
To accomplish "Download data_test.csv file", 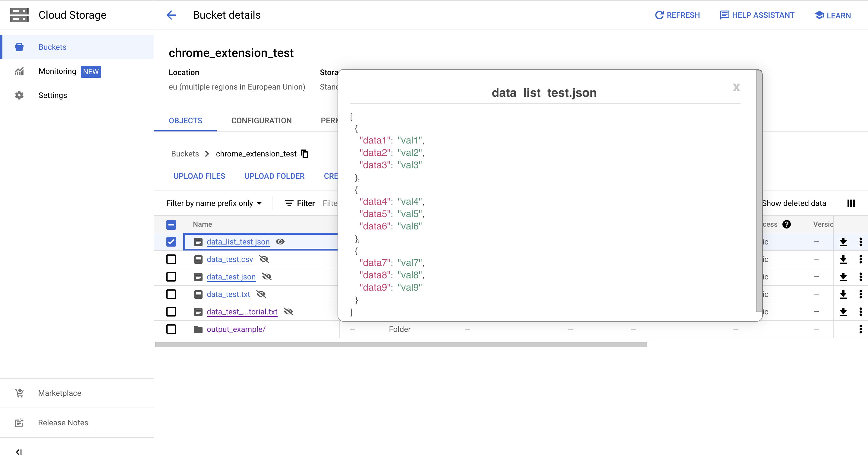I will tap(843, 260).
